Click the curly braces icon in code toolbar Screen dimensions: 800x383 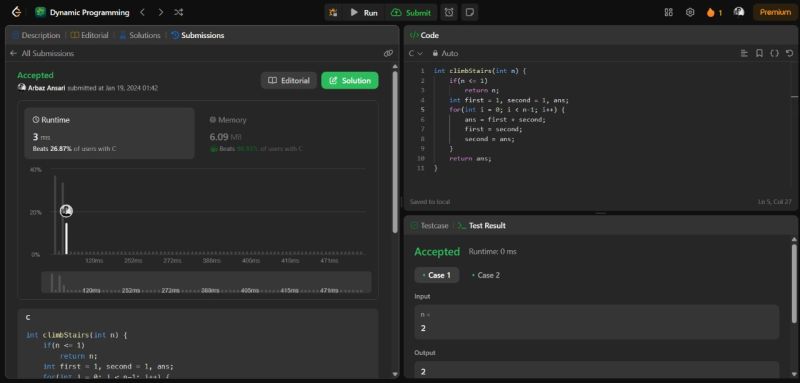pos(774,53)
